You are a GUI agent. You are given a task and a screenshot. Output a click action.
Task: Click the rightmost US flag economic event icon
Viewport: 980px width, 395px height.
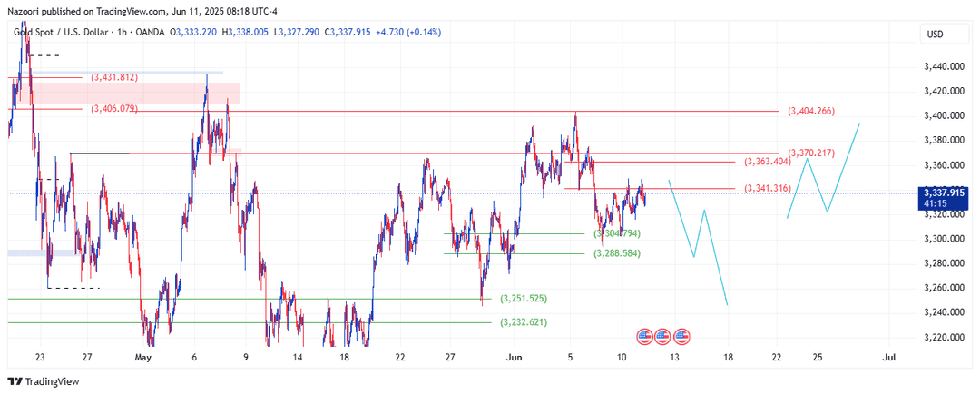click(x=682, y=337)
